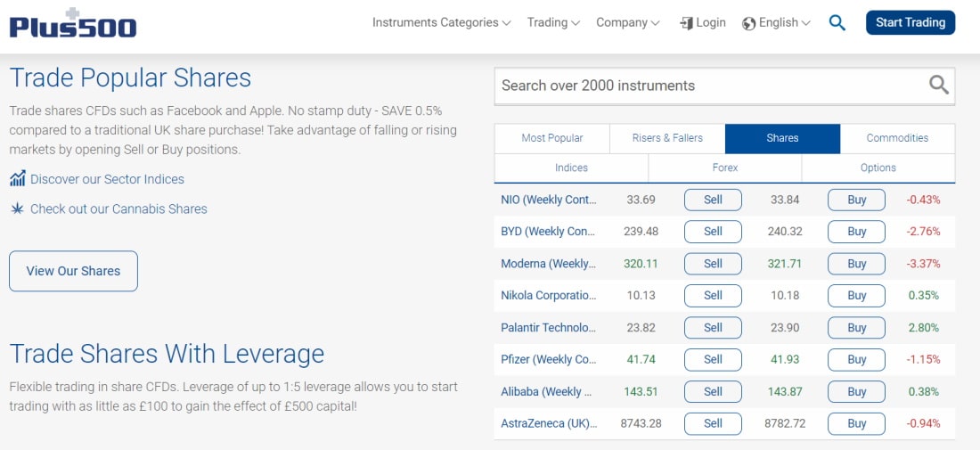
Task: Open the Forex tab
Action: 725,168
